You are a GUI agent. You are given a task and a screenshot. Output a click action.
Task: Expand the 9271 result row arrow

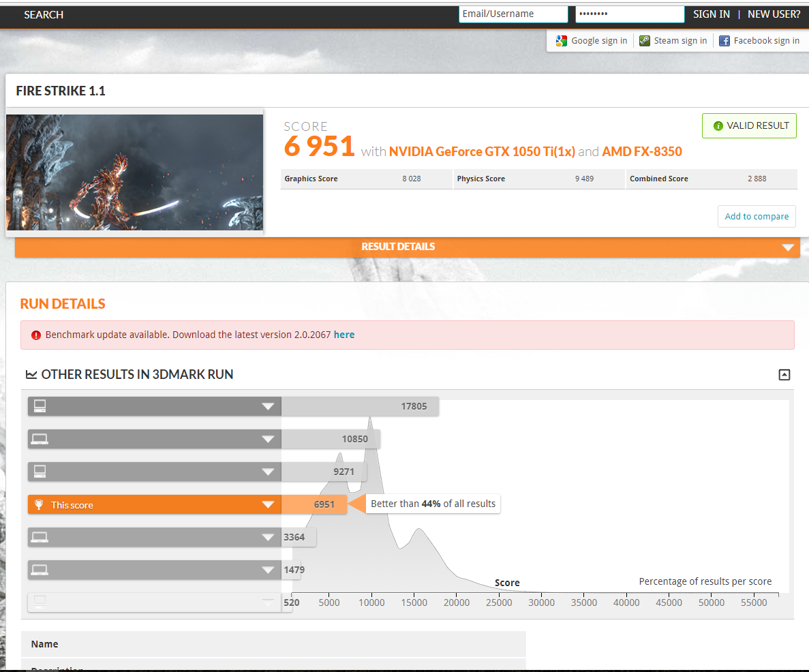click(x=268, y=472)
